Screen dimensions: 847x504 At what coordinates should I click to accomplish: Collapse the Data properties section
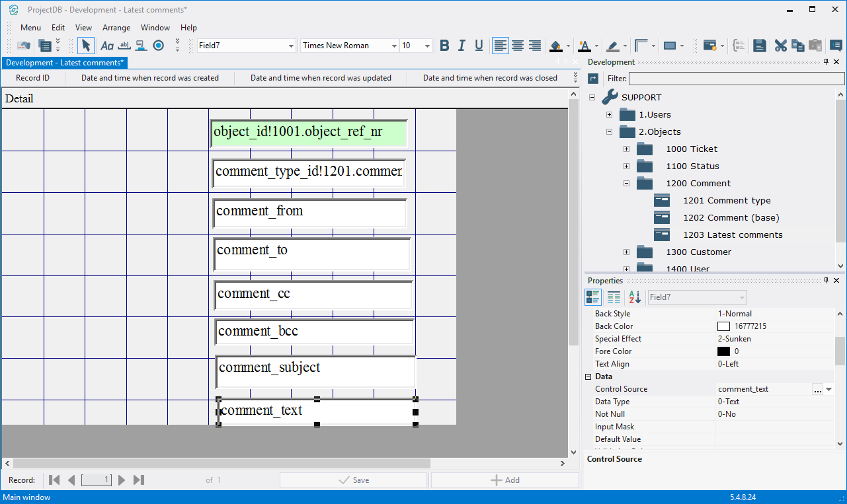coord(588,377)
